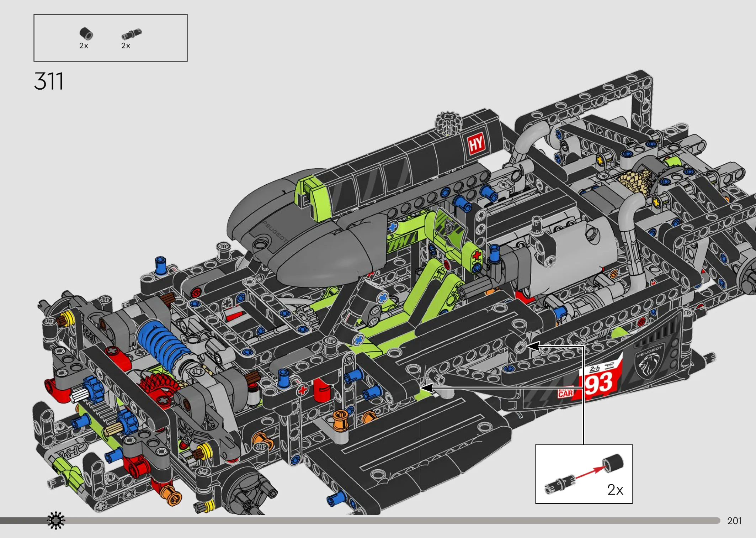Click the axle pin in the sub-assembly callout
The width and height of the screenshot is (756, 538).
click(x=560, y=485)
